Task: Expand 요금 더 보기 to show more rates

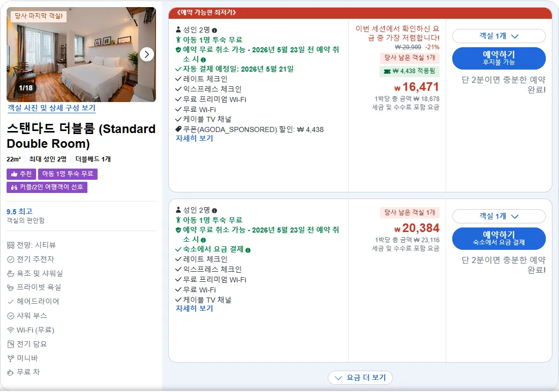Action: point(360,378)
